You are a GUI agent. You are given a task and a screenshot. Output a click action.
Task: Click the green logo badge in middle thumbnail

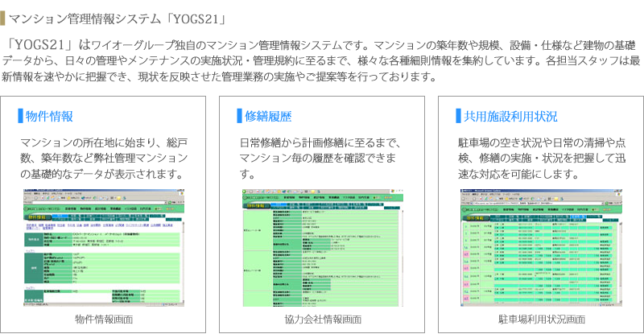(x=257, y=206)
